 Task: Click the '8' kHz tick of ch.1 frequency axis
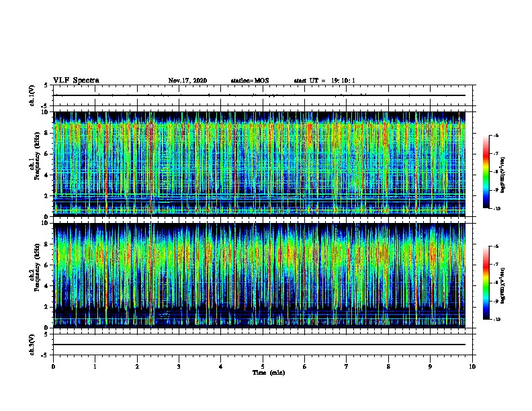pos(46,133)
